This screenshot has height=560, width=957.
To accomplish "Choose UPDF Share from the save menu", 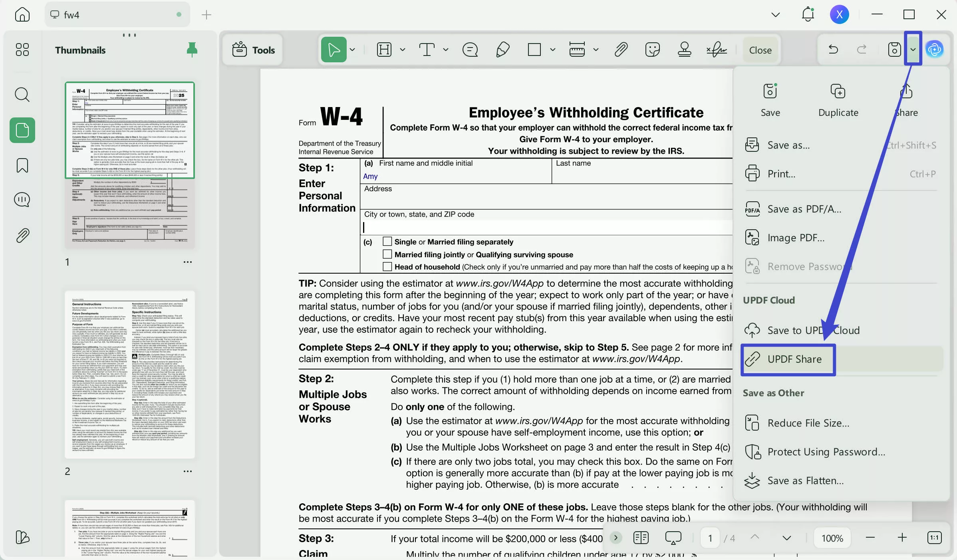I will 794,359.
